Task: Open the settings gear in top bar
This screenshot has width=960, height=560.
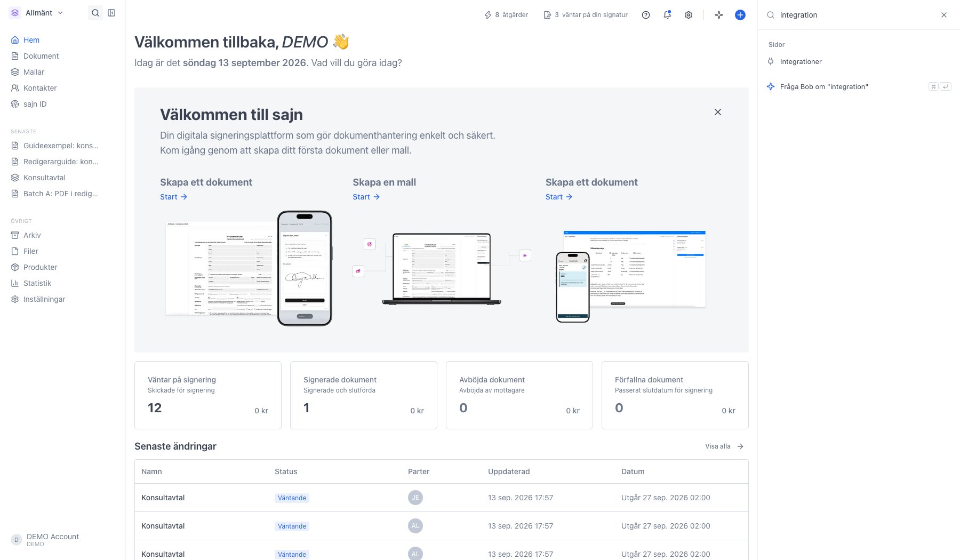Action: (x=689, y=15)
